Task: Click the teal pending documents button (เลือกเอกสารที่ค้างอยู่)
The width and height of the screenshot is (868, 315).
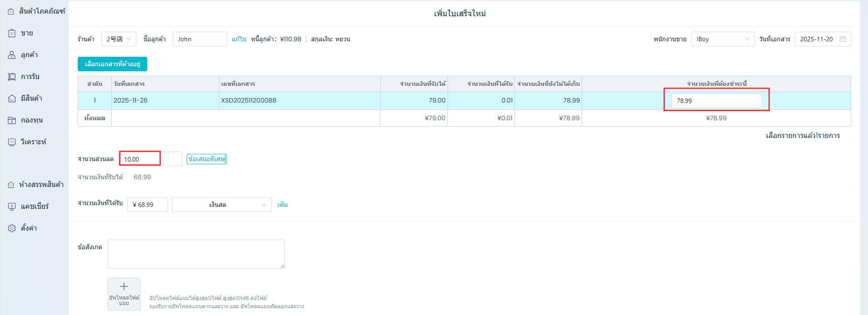Action: pos(112,64)
